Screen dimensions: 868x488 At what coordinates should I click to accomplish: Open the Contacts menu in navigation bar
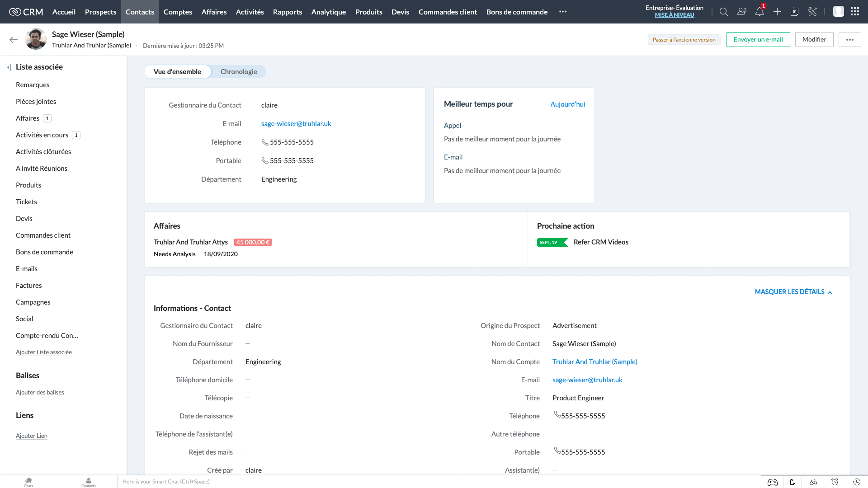(x=140, y=11)
